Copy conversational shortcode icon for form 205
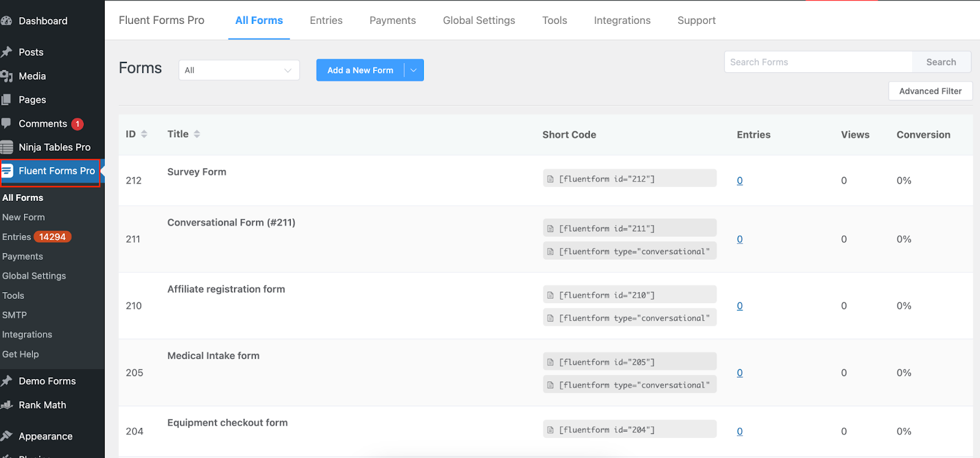The height and width of the screenshot is (458, 980). click(550, 385)
